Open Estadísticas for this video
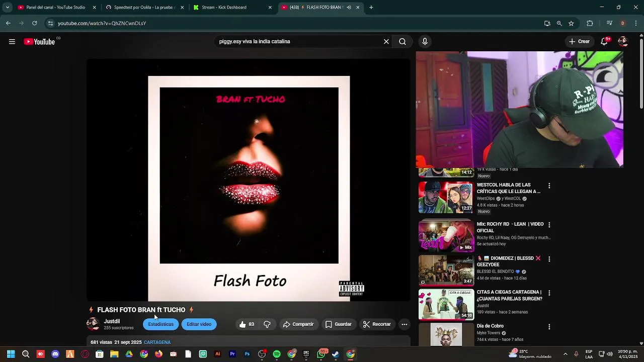The height and width of the screenshot is (362, 644). [x=160, y=324]
